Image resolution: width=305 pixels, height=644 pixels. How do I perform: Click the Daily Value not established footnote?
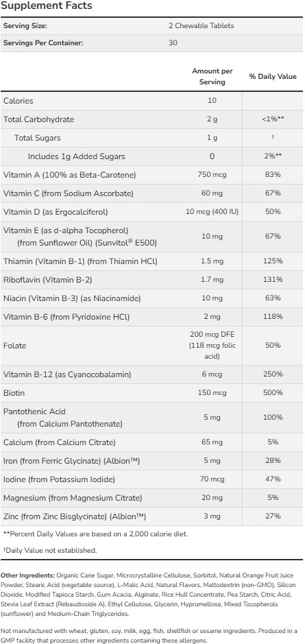point(50,550)
